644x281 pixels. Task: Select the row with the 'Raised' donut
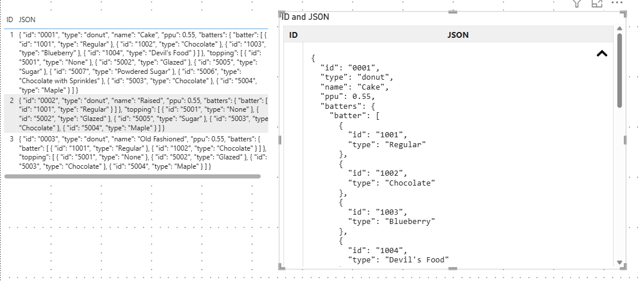(x=136, y=115)
